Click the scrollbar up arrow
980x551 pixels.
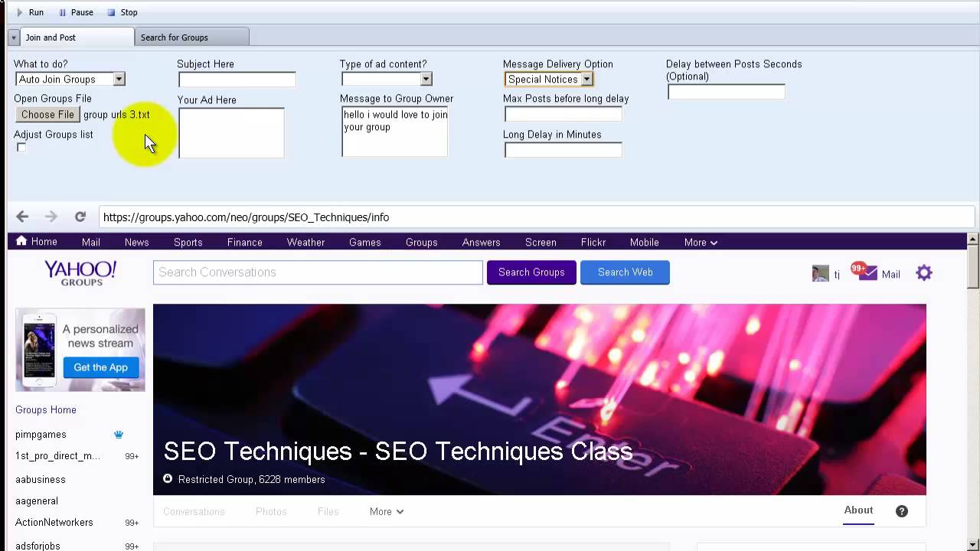pos(973,239)
